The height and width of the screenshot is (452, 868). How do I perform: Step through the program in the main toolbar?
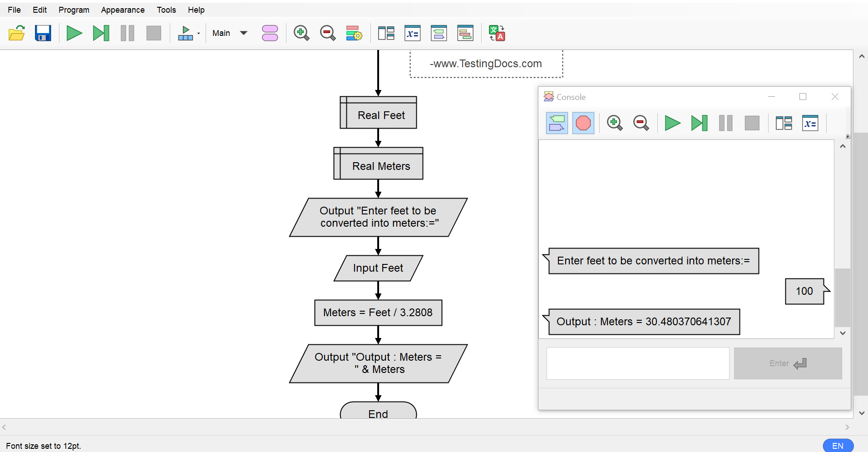click(x=101, y=33)
